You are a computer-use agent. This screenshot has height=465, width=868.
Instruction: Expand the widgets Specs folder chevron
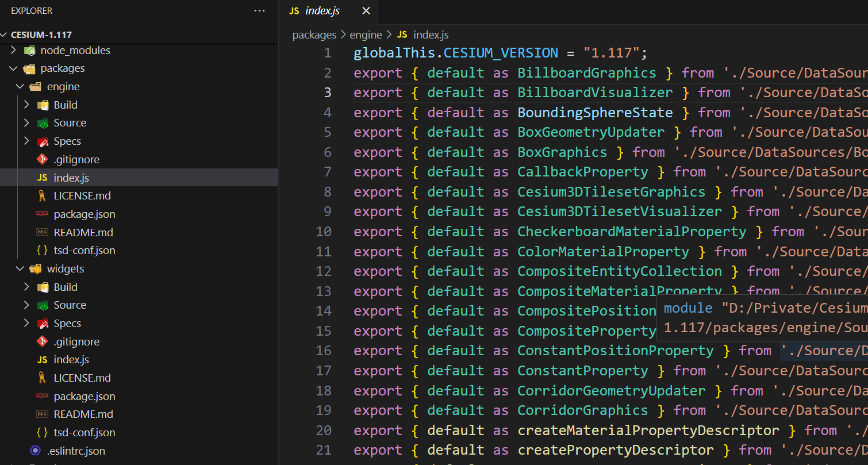pyautogui.click(x=26, y=324)
